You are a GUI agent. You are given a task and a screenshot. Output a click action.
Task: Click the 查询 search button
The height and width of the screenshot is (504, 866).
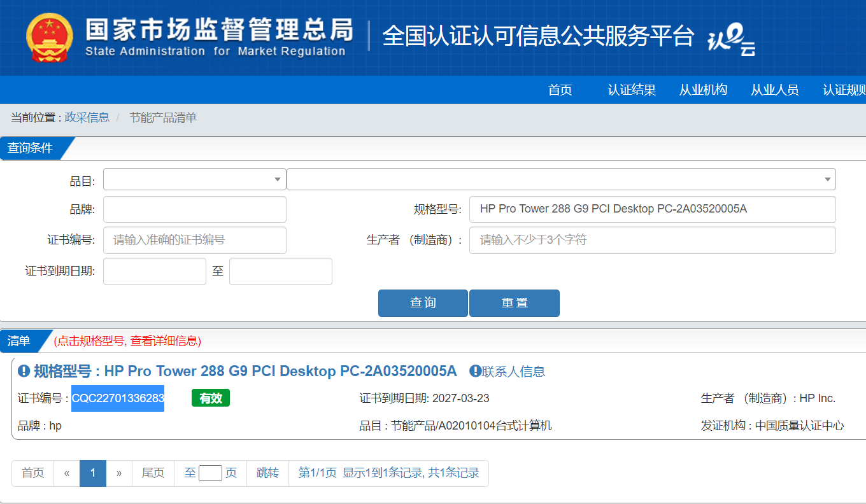point(423,303)
